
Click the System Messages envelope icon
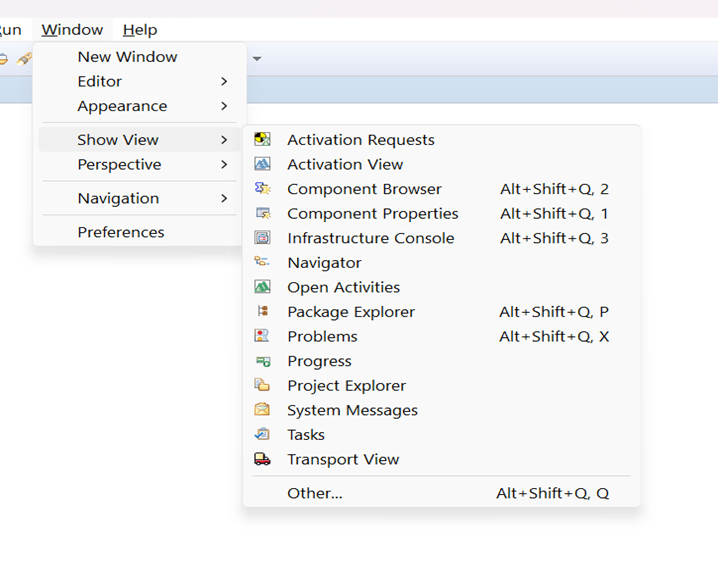[262, 409]
